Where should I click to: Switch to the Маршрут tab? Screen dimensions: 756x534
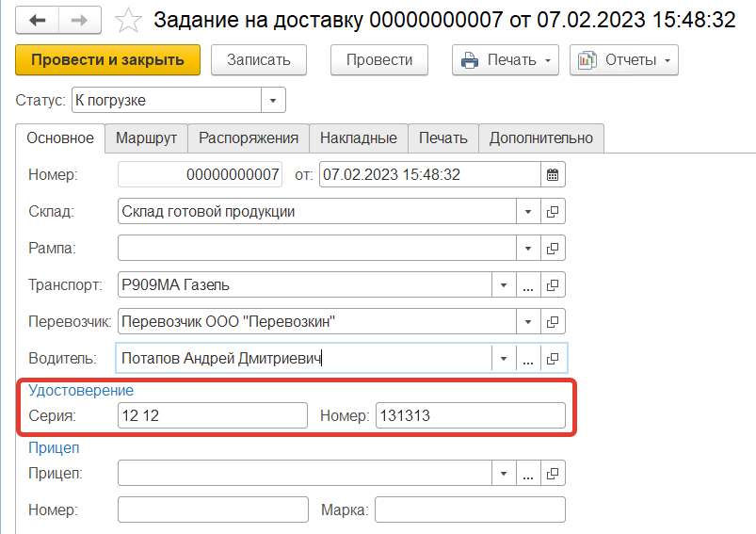pyautogui.click(x=146, y=138)
